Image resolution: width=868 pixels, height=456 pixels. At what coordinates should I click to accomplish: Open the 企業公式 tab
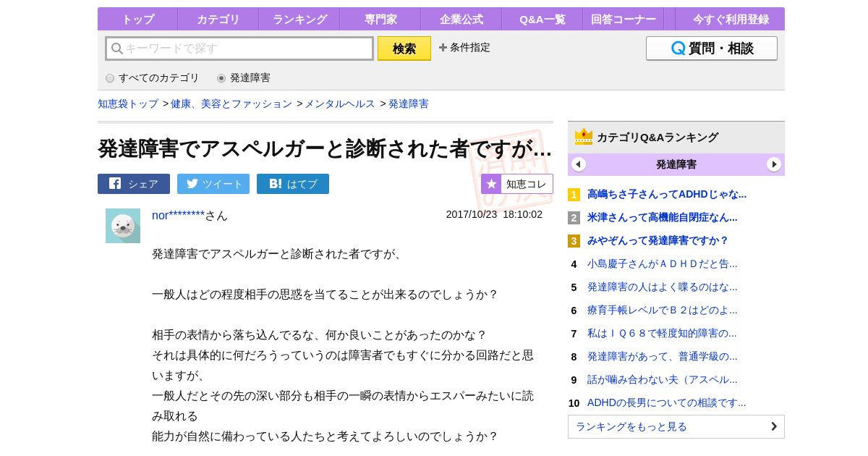461,19
